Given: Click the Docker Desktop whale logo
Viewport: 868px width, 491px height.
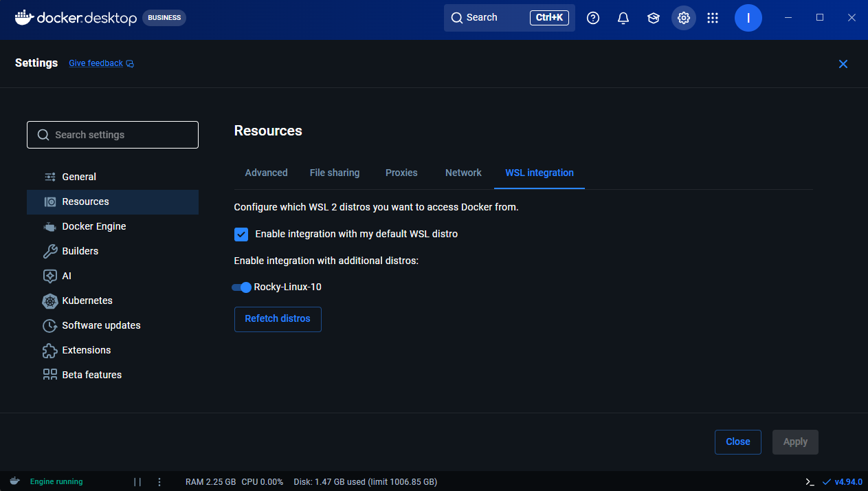Looking at the screenshot, I should [24, 17].
